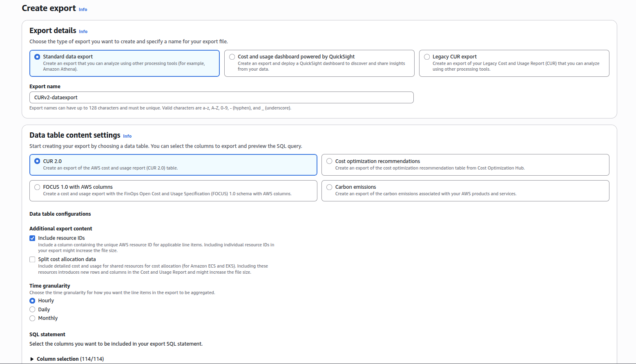
Task: Enable Split cost allocation data
Action: (32, 259)
